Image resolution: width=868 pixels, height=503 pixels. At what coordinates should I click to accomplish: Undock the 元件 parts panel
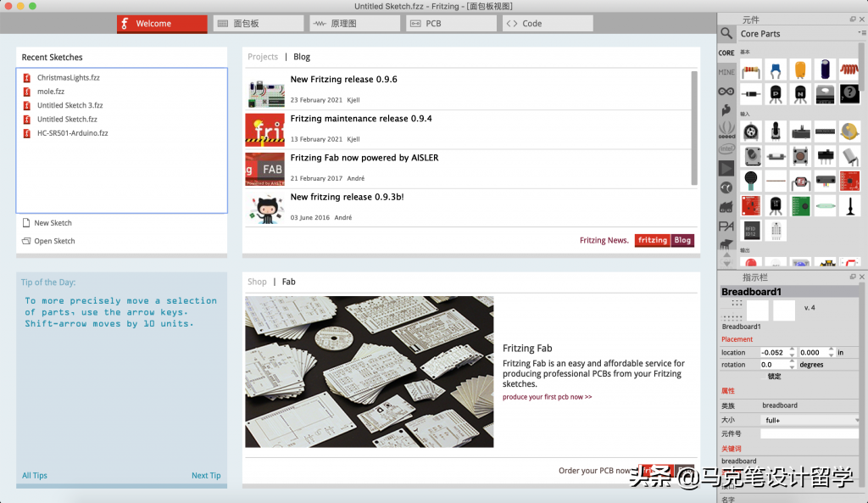pyautogui.click(x=853, y=20)
